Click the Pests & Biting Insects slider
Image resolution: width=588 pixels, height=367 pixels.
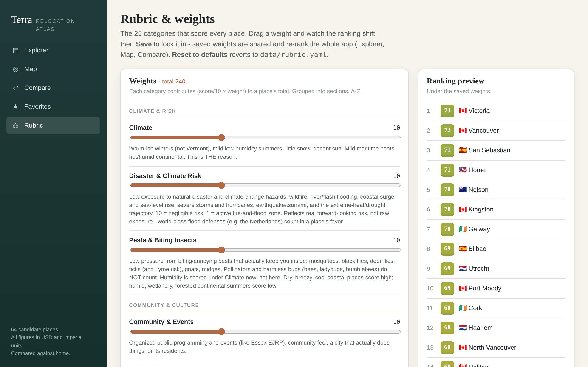(265, 250)
